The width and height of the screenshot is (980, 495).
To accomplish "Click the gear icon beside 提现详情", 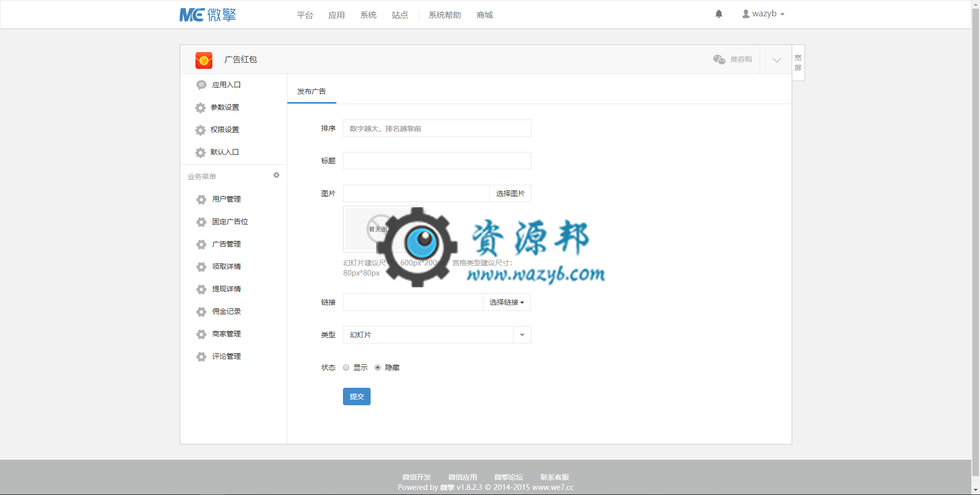I will (202, 289).
